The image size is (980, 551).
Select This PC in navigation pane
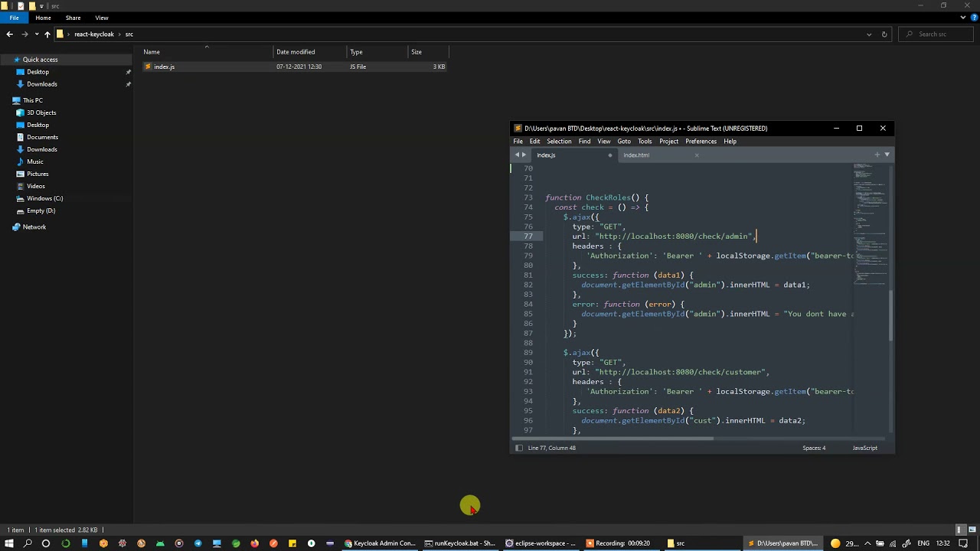32,100
